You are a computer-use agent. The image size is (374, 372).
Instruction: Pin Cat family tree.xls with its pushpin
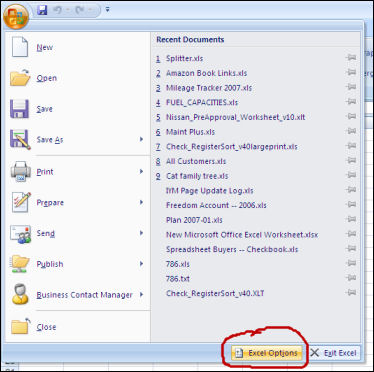pos(351,175)
